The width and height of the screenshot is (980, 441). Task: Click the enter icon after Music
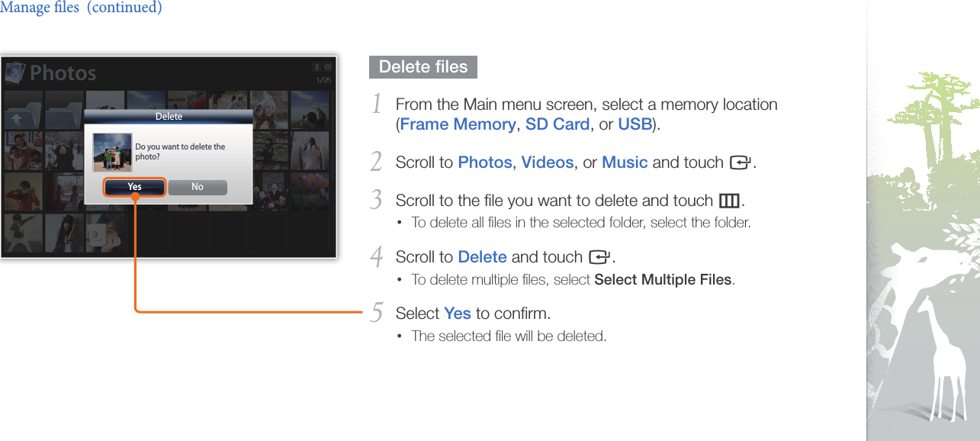739,163
